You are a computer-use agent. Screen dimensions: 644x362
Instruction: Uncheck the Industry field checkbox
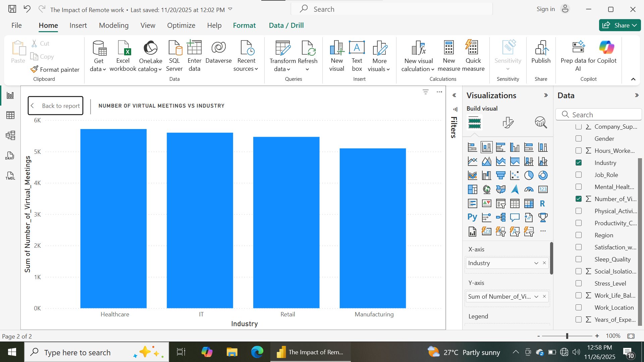579,163
